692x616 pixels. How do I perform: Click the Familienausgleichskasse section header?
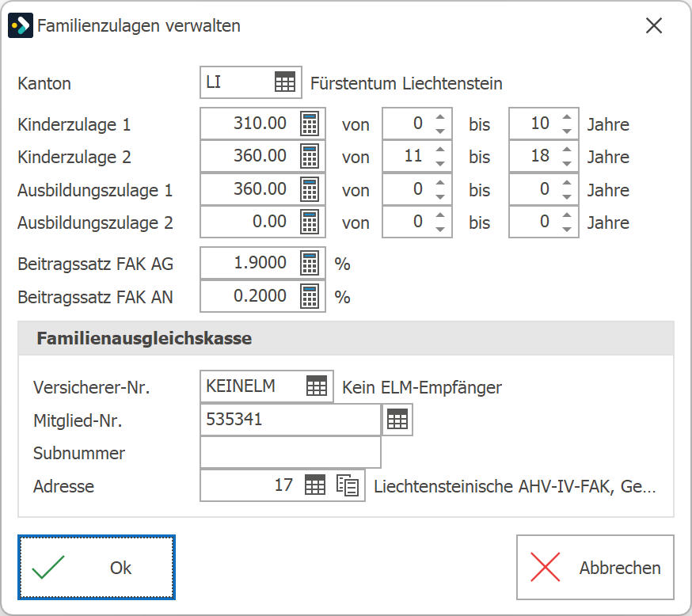pyautogui.click(x=346, y=338)
